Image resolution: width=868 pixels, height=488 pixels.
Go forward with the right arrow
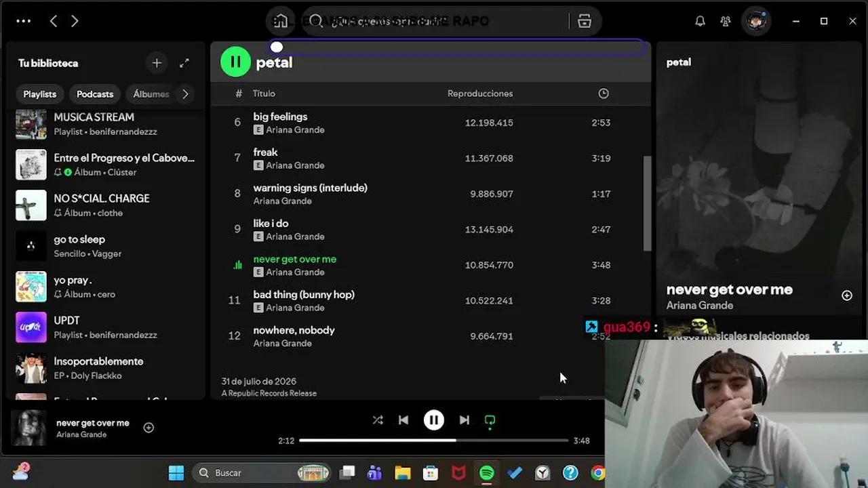pos(75,21)
